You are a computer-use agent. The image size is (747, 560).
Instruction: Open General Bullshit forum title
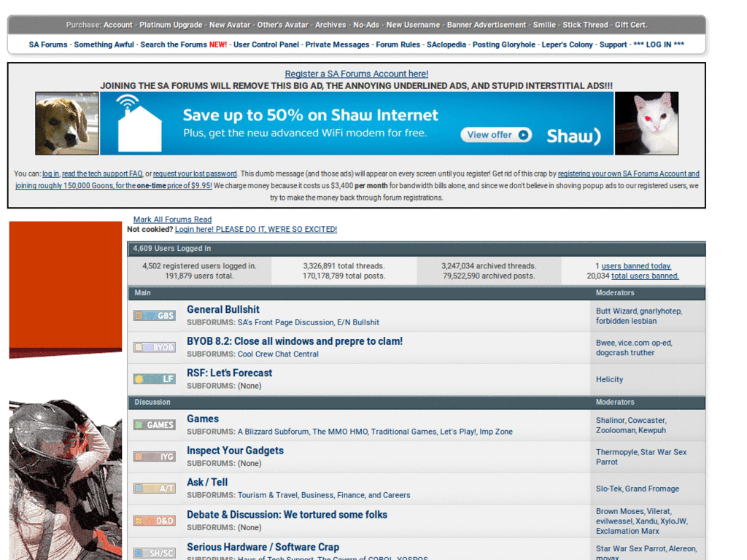point(223,309)
